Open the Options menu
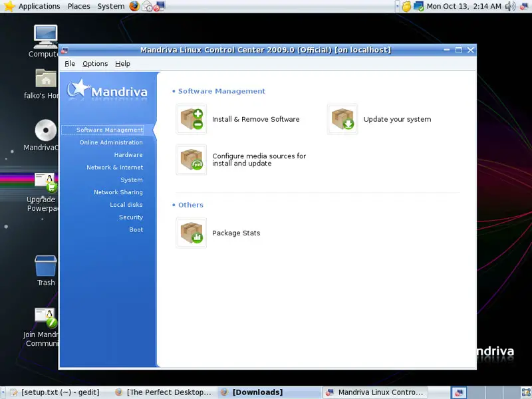The image size is (532, 399). pyautogui.click(x=95, y=64)
